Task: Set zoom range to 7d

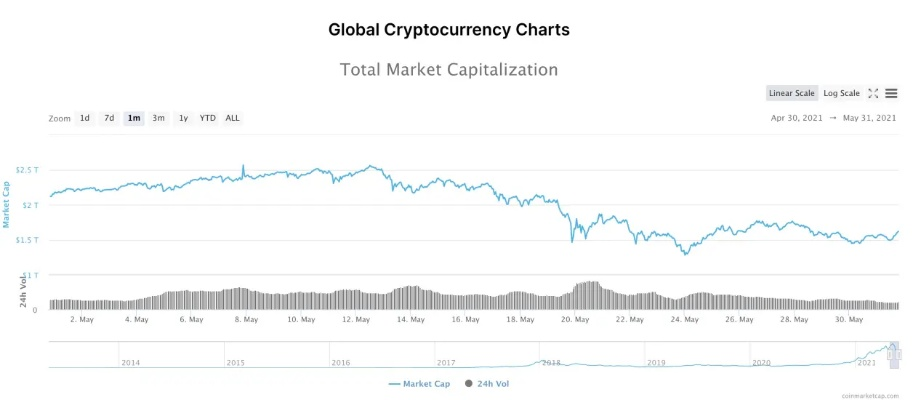Action: (109, 118)
